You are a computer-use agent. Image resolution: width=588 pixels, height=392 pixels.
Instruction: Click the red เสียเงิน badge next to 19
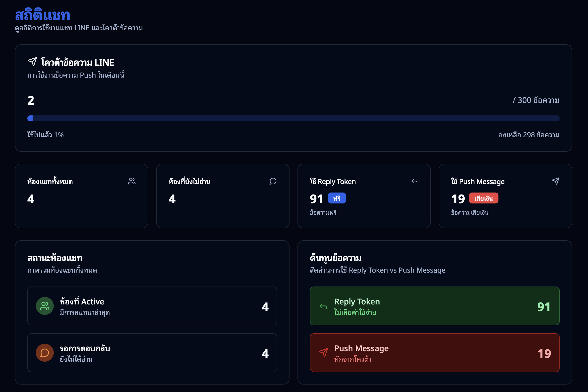[484, 198]
